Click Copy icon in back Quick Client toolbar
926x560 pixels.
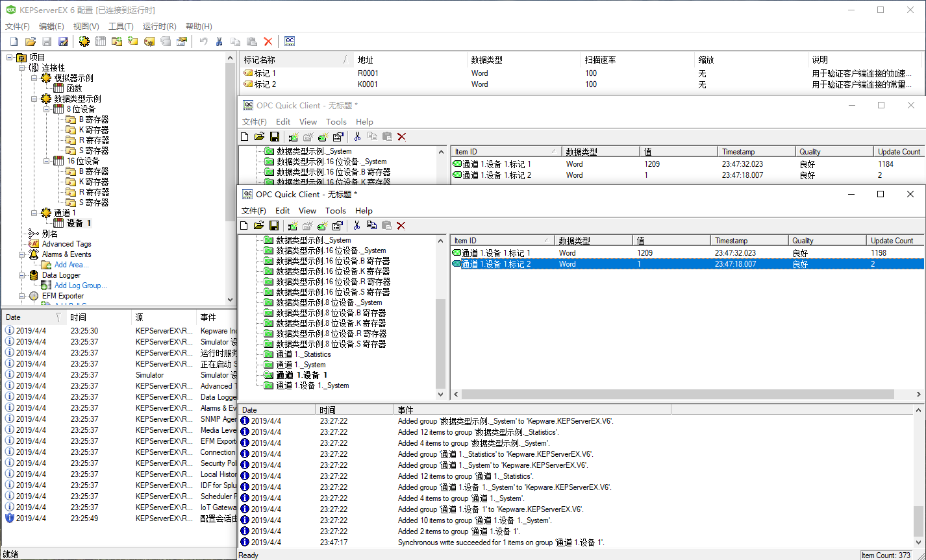tap(372, 137)
